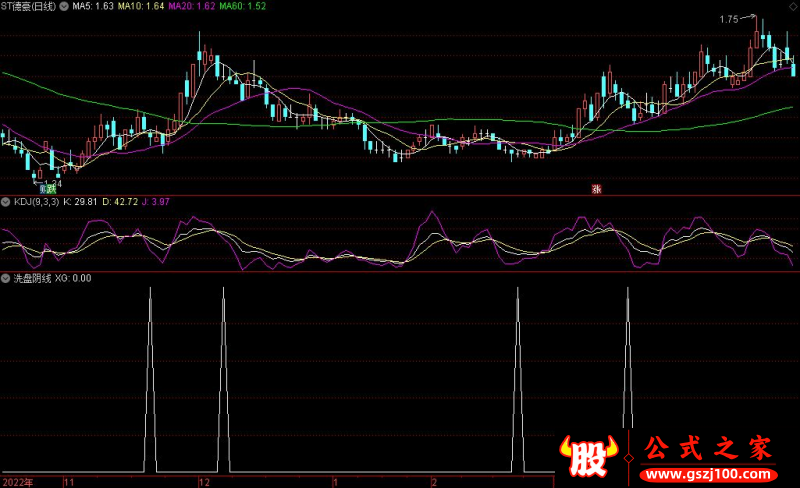
Task: Open the KDJ indicator panel dropdown
Action: click(x=6, y=202)
